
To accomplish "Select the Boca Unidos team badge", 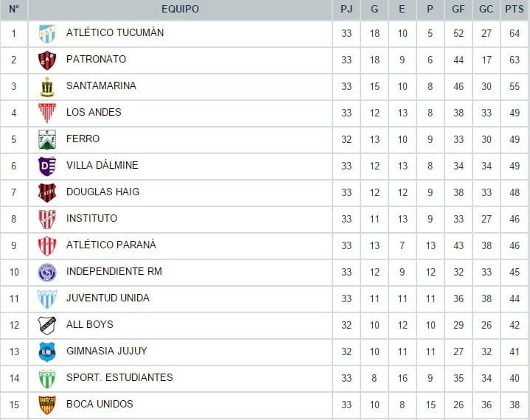I will pyautogui.click(x=47, y=405).
